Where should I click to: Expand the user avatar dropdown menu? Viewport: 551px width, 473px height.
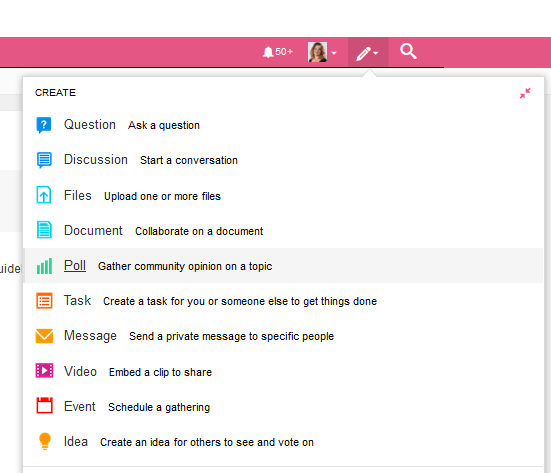click(x=334, y=53)
